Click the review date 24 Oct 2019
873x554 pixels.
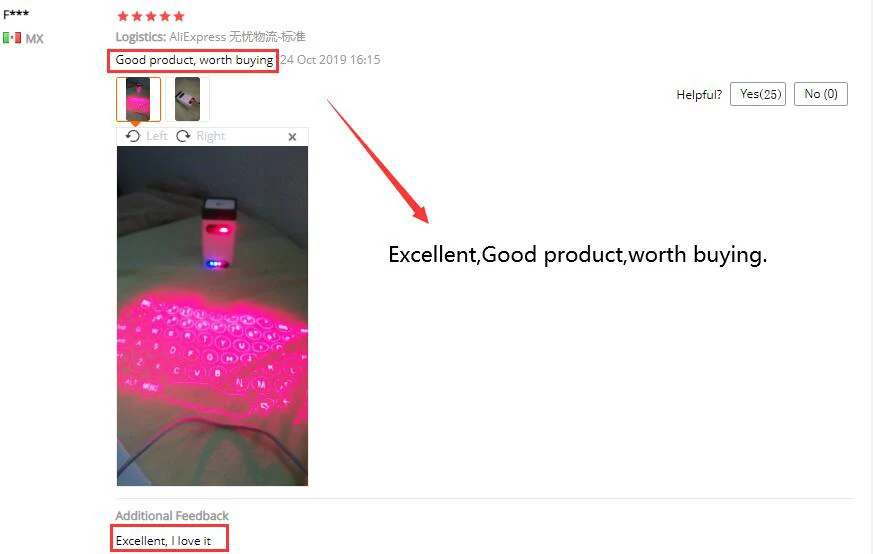330,60
